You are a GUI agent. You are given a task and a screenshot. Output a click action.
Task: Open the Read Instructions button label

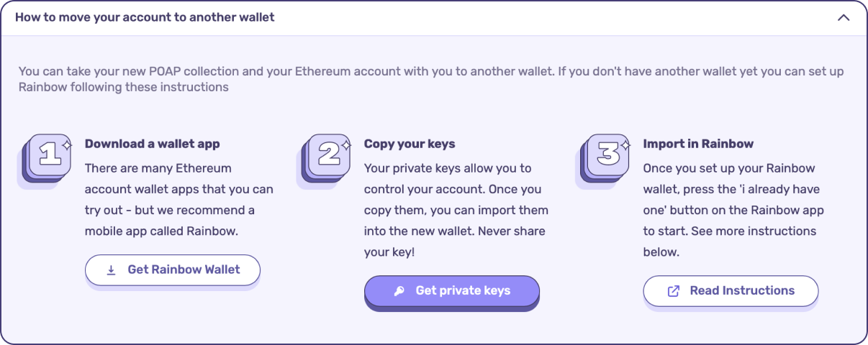(x=742, y=291)
